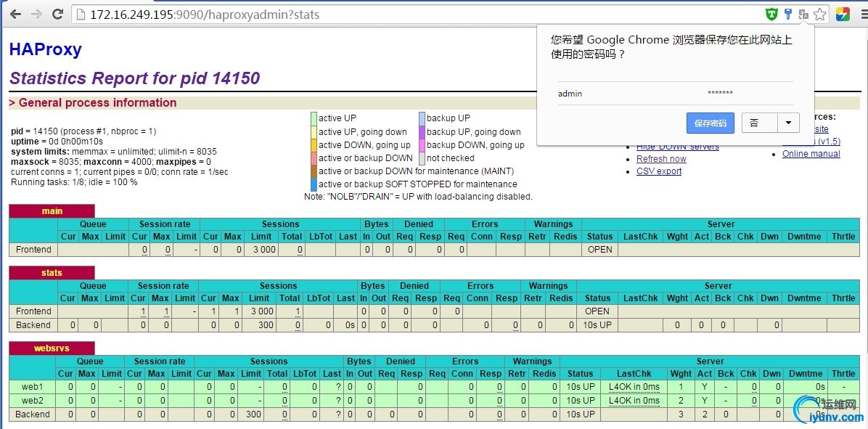This screenshot has height=429, width=868.
Task: Click Frontend row in main table
Action: pyautogui.click(x=33, y=250)
